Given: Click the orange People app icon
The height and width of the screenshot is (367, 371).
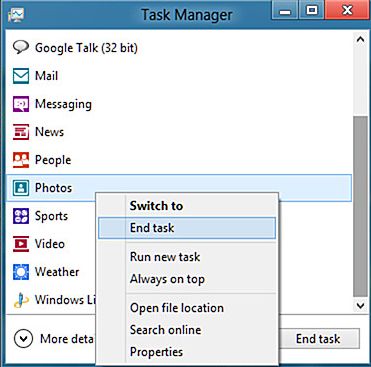Looking at the screenshot, I should pos(21,160).
